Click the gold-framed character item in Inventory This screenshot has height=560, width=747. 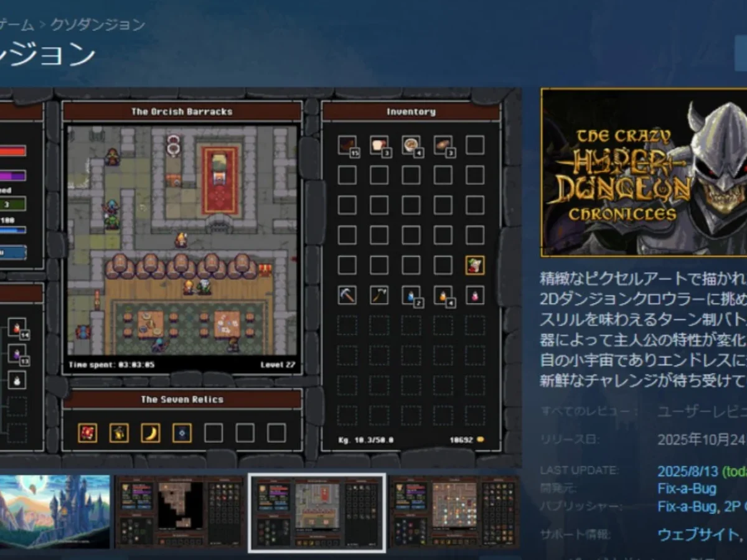pos(475,265)
